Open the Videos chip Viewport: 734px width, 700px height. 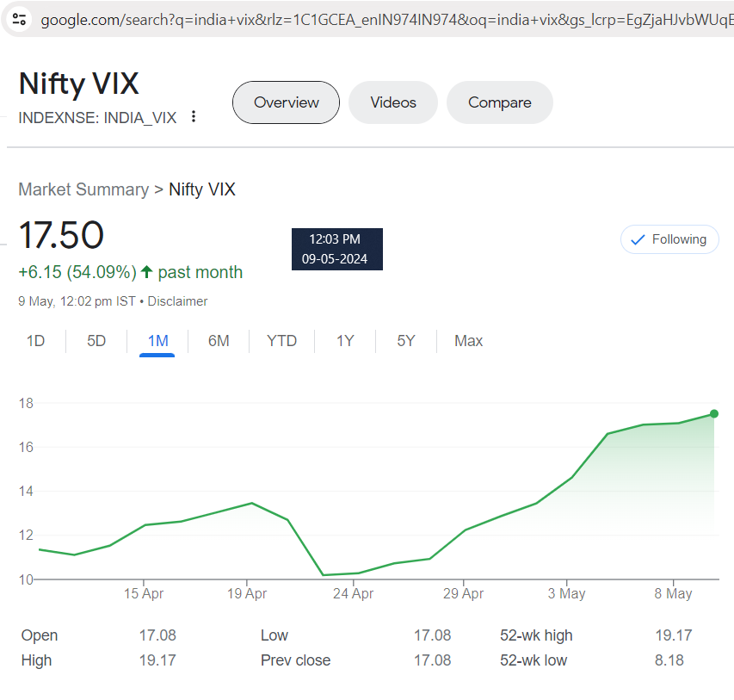click(393, 102)
